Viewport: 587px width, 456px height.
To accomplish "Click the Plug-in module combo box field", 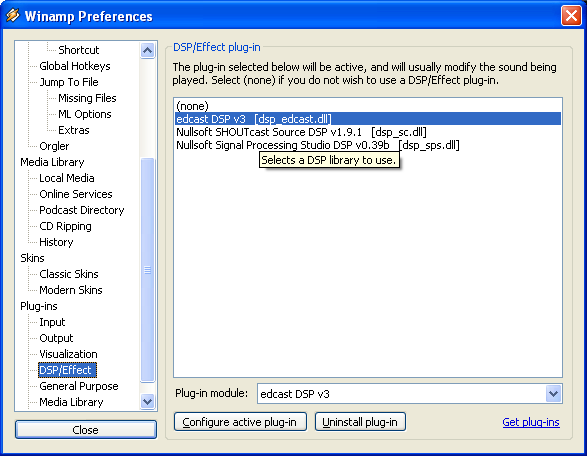I will point(410,393).
